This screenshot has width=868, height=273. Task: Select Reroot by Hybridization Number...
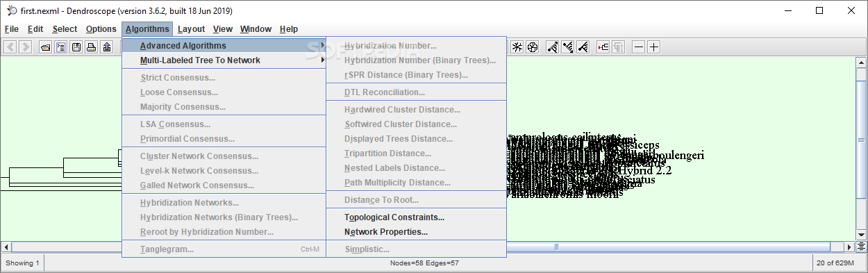[224, 232]
